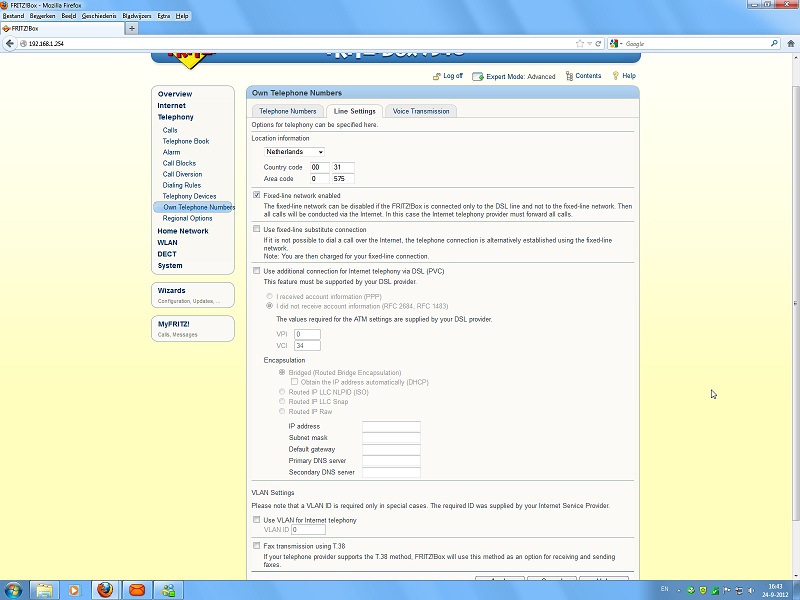Open the Windows Start menu
800x600 pixels.
click(13, 590)
